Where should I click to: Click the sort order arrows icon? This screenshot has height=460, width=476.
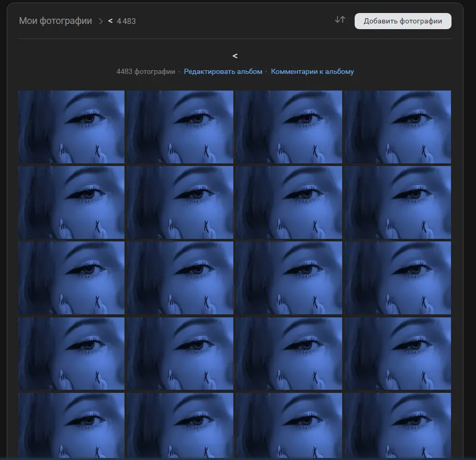(340, 20)
